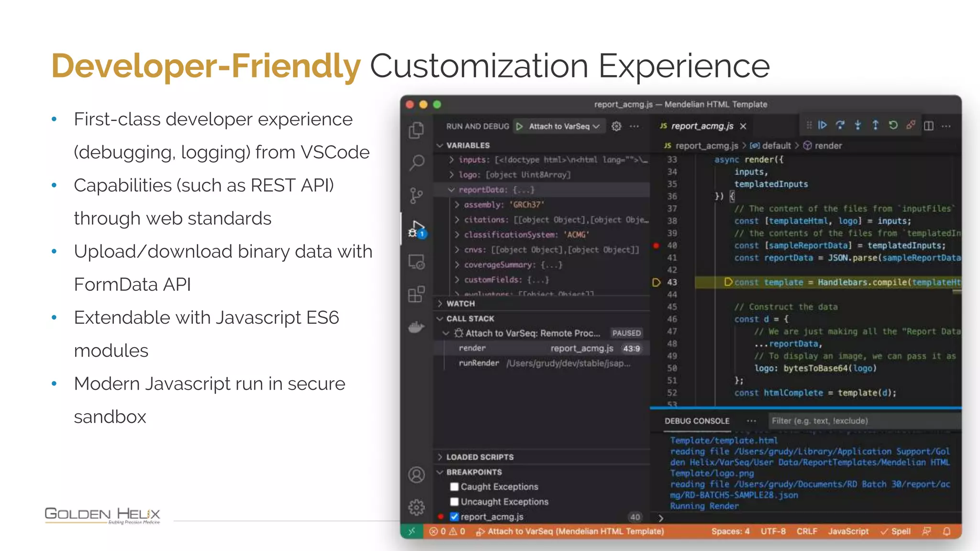Start debugging with the green play arrow

point(520,126)
